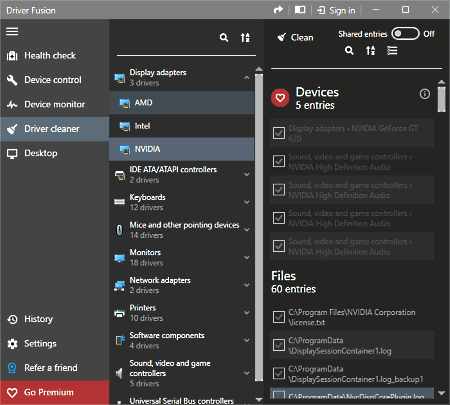Click the Sound, video controllers speaker icon
Image resolution: width=450 pixels, height=405 pixels.
point(119,373)
